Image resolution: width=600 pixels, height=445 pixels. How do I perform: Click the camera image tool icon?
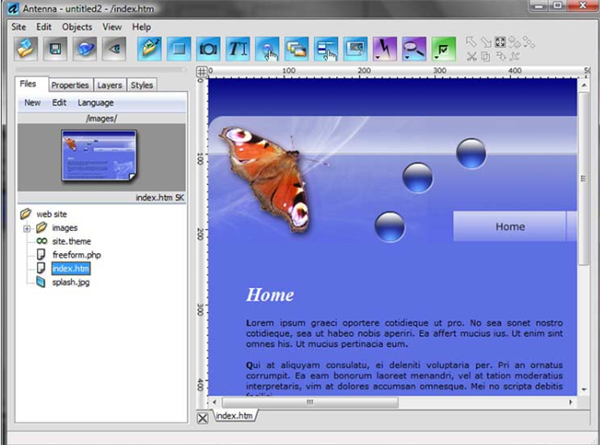click(x=209, y=49)
